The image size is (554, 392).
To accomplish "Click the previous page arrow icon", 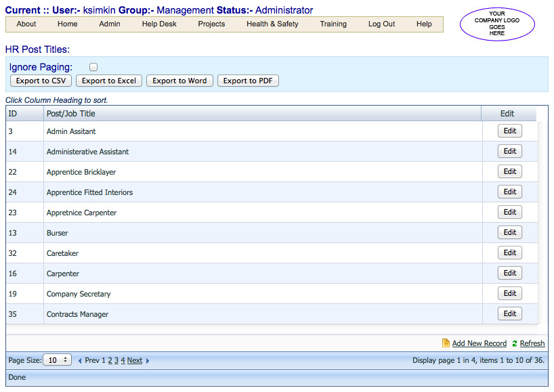I will point(80,361).
